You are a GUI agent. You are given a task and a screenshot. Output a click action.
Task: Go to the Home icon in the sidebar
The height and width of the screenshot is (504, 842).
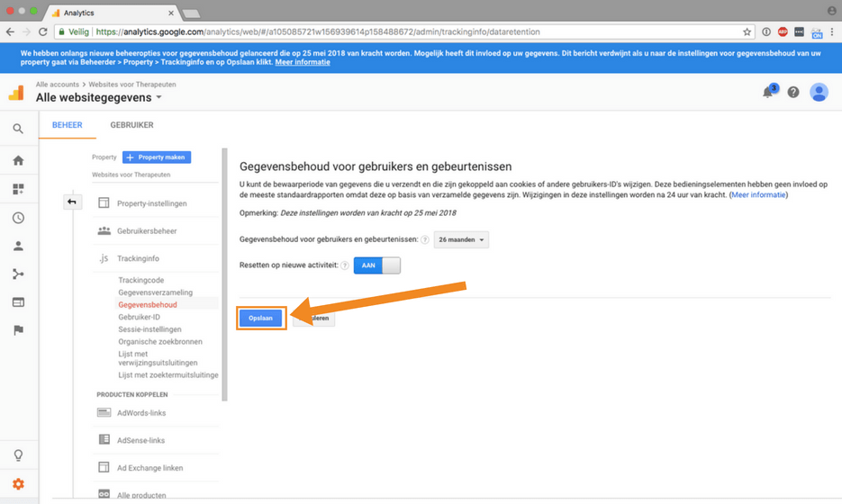coord(18,160)
